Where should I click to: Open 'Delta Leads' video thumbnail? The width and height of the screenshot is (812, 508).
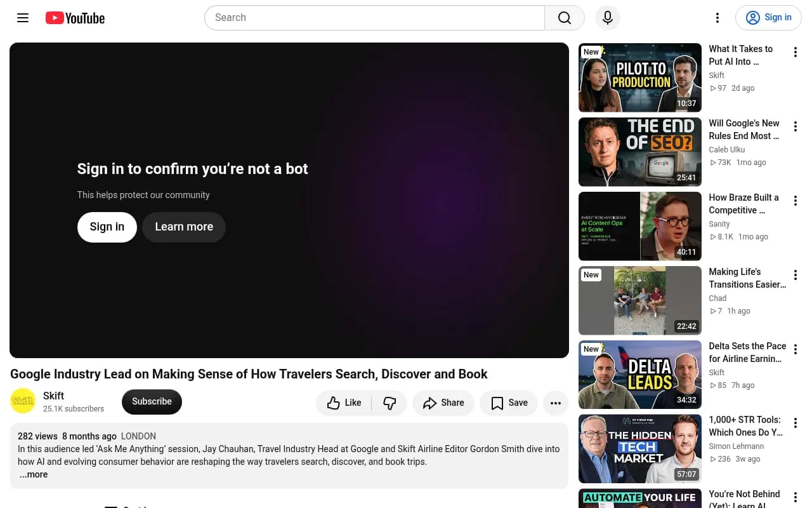pos(640,375)
